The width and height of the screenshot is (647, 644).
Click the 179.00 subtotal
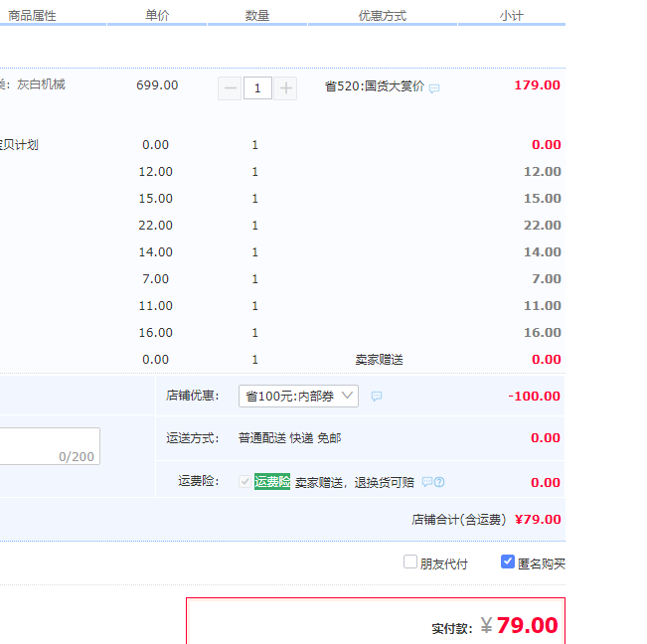[537, 85]
